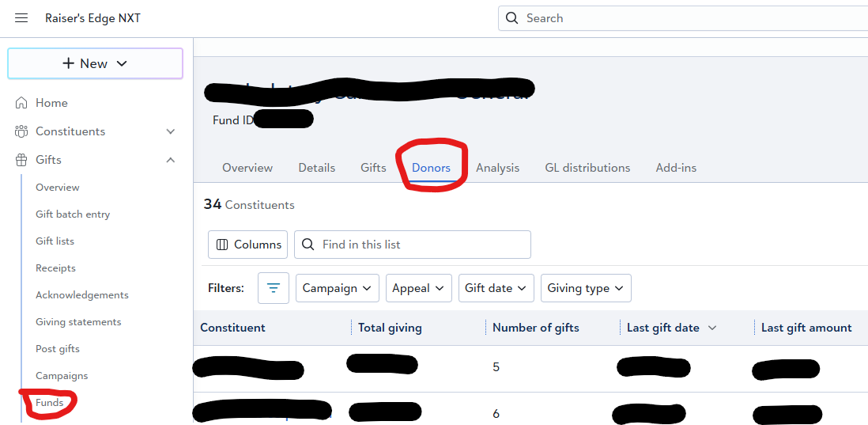Open the Appeal filter dropdown
Viewport: 868px width, 425px height.
click(418, 288)
